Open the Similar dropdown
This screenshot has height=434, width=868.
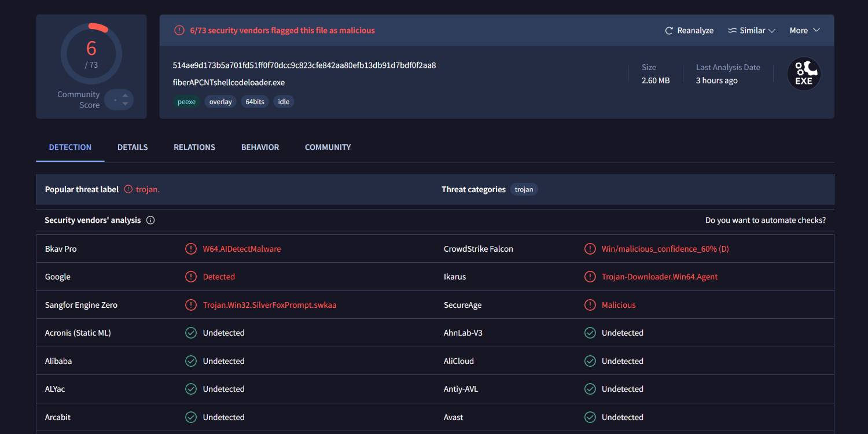tap(751, 30)
